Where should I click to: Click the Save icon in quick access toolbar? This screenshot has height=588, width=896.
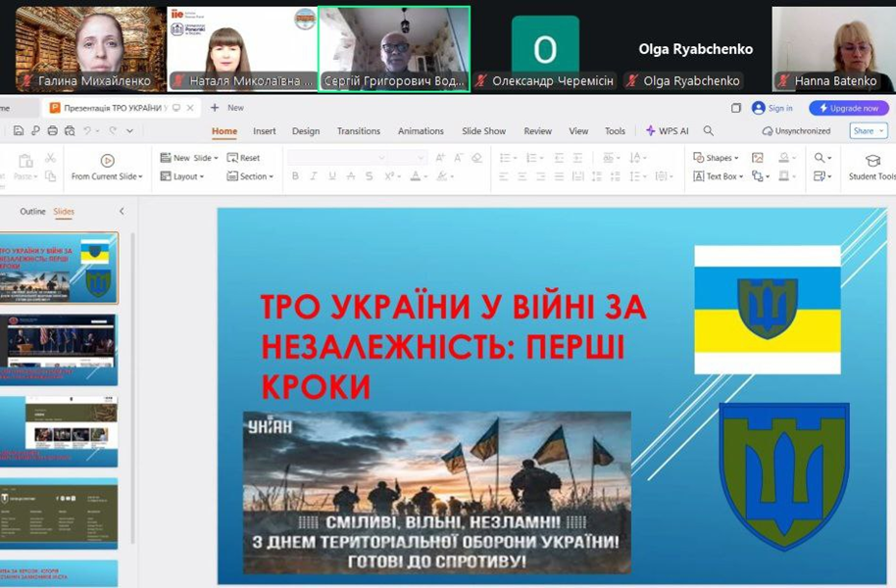[x=19, y=131]
